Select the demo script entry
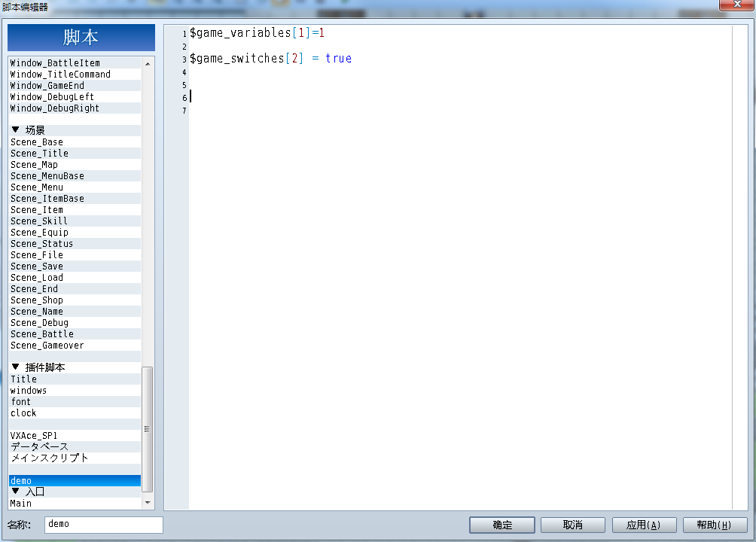Image resolution: width=756 pixels, height=542 pixels. 75,481
